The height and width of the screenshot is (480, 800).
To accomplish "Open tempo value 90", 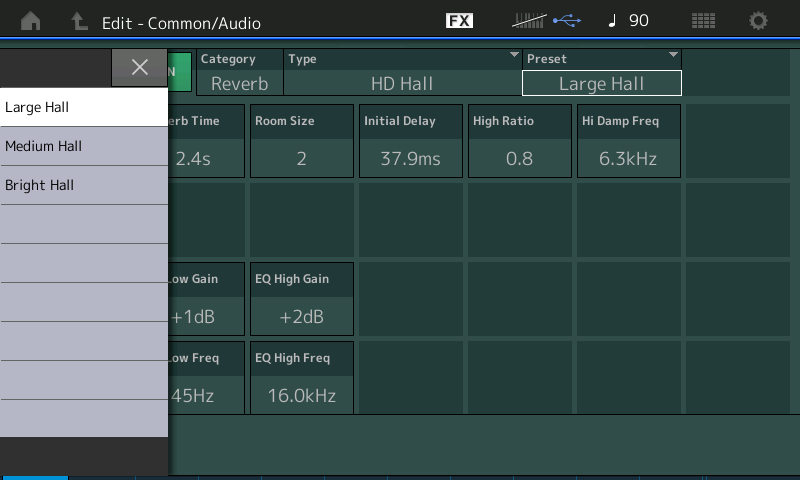I will coord(639,20).
